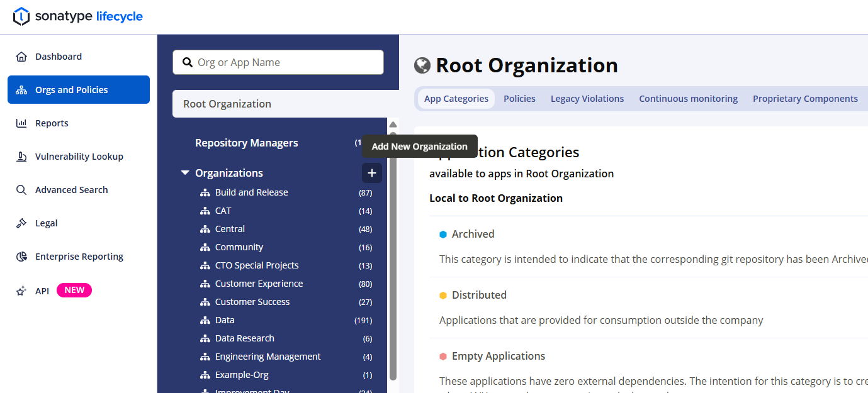The height and width of the screenshot is (393, 868).
Task: Click the org icon next to Build and Release
Action: point(205,192)
